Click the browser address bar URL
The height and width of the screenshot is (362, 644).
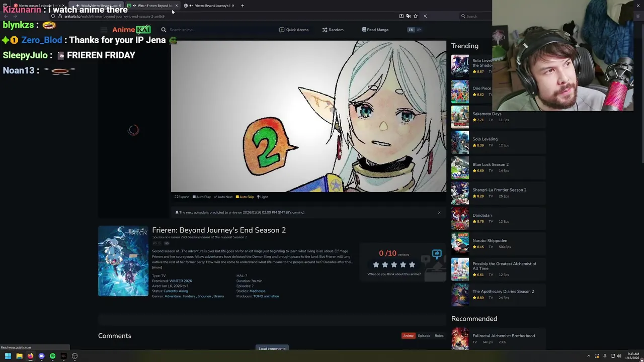click(114, 16)
